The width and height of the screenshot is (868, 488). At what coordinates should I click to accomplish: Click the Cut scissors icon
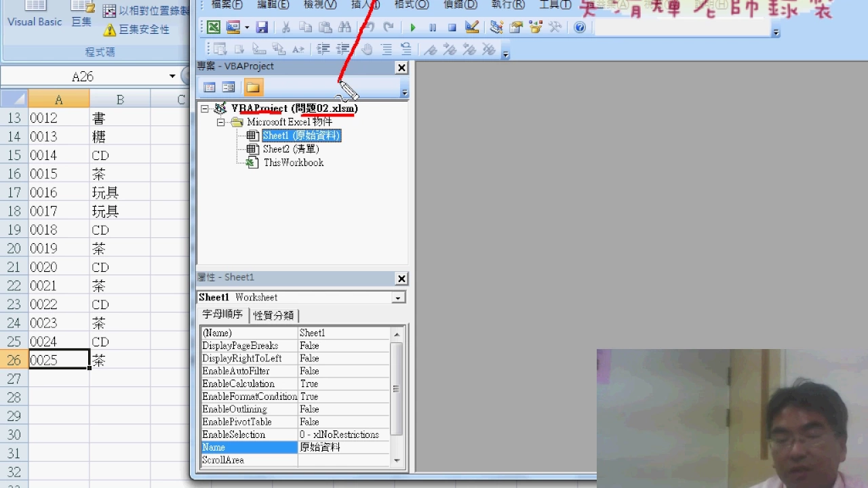coord(285,27)
